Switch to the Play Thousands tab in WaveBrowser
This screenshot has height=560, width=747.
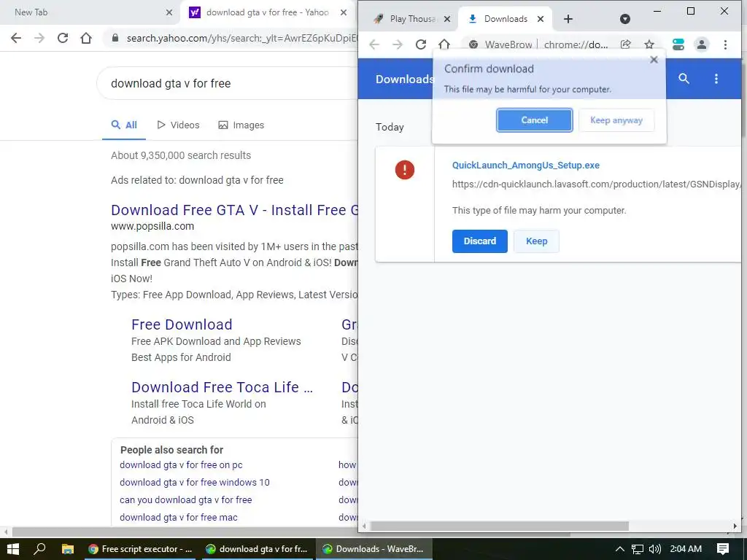pos(411,19)
